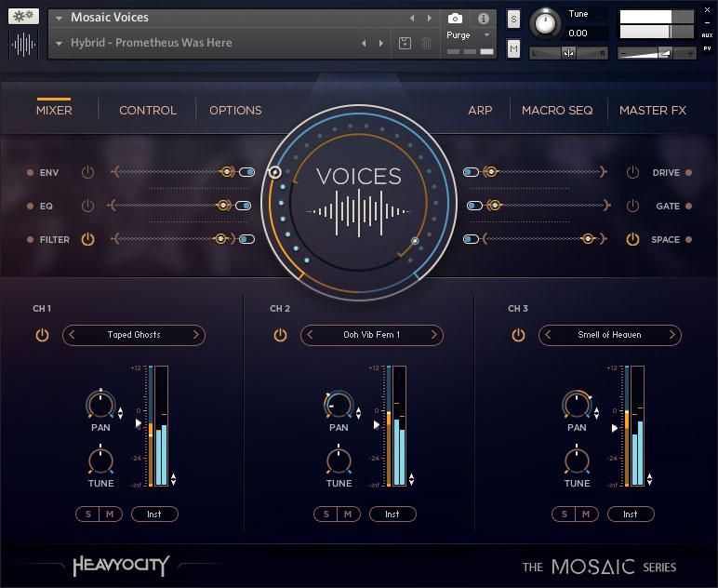Go to next instrument beside Mosaic Voices
Viewport: 718px width, 588px height.
point(429,18)
